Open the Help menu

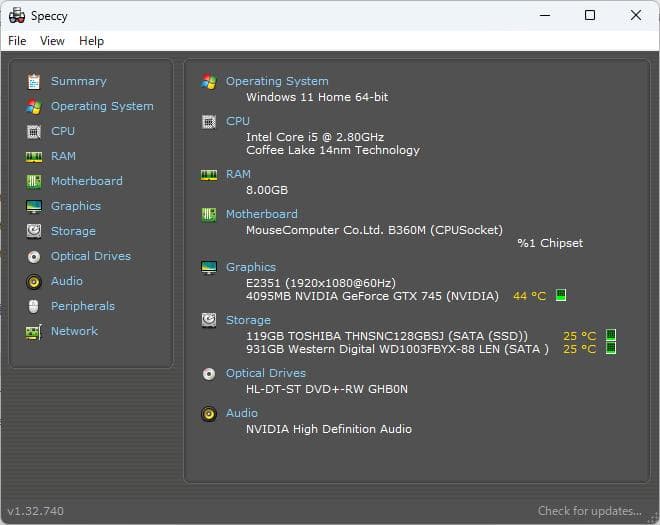(91, 41)
